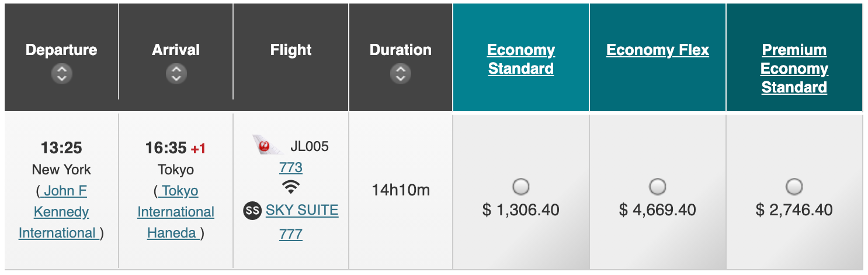Viewport: 868px width, 275px height.
Task: Sort flights using the Arrival sort arrows
Action: [176, 74]
